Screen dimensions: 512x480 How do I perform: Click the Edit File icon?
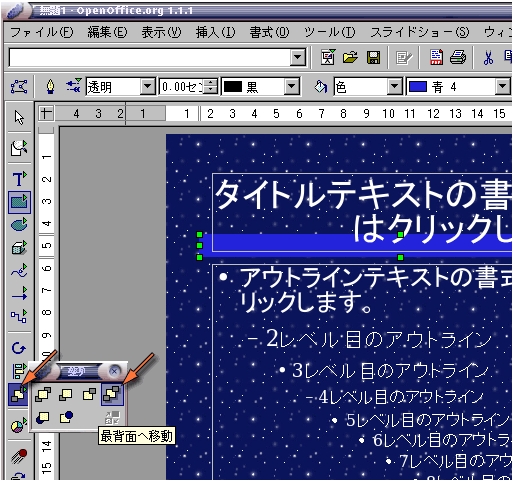404,58
